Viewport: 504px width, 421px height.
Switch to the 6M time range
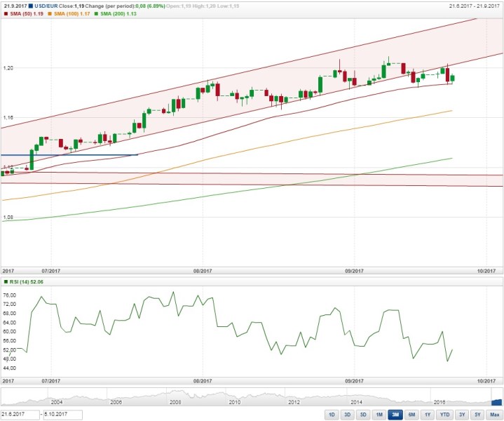[411, 415]
